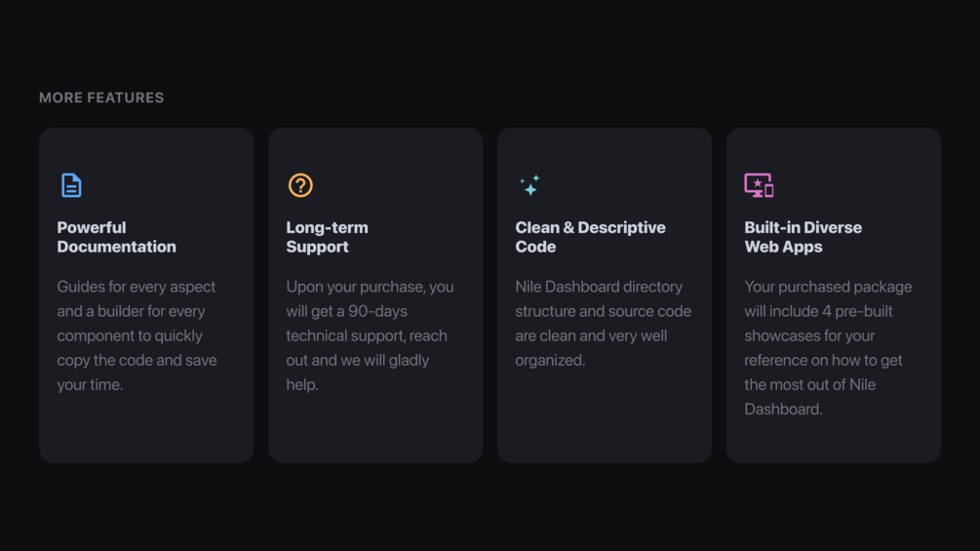Screen dimensions: 980x551
Task: Click the Web Apps card description paragraph
Action: 828,347
